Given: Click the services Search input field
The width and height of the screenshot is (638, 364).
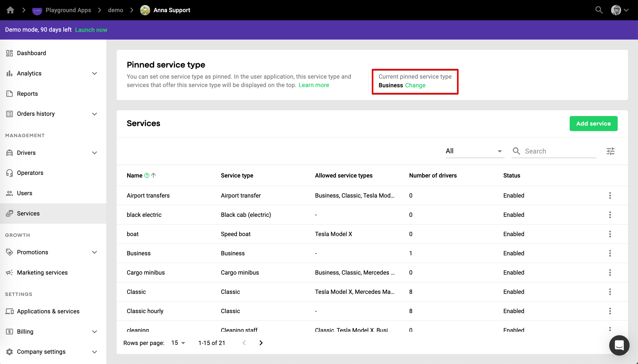Looking at the screenshot, I should [x=559, y=151].
